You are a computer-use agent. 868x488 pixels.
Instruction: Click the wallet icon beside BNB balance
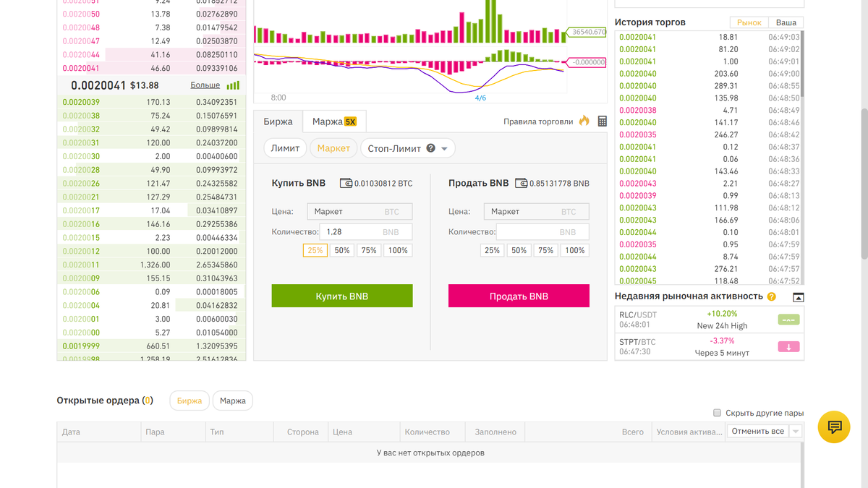(521, 183)
